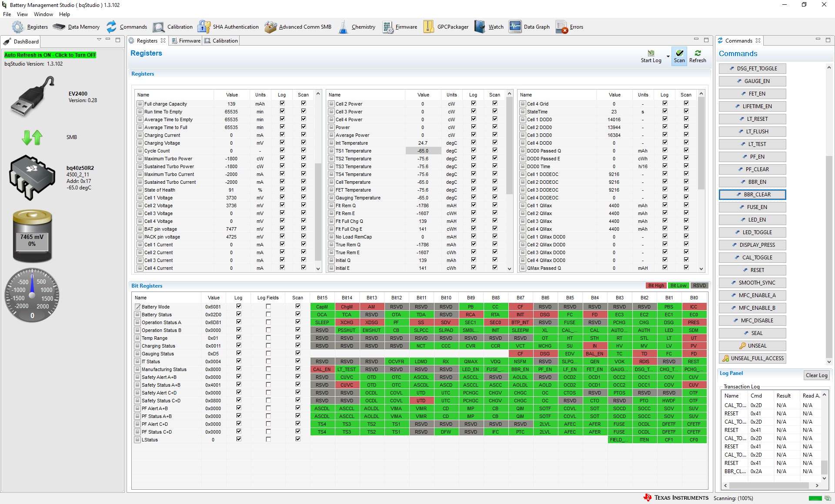835x504 pixels.
Task: Click the CAL_EN bit in Manufacturing Status
Action: tap(322, 369)
